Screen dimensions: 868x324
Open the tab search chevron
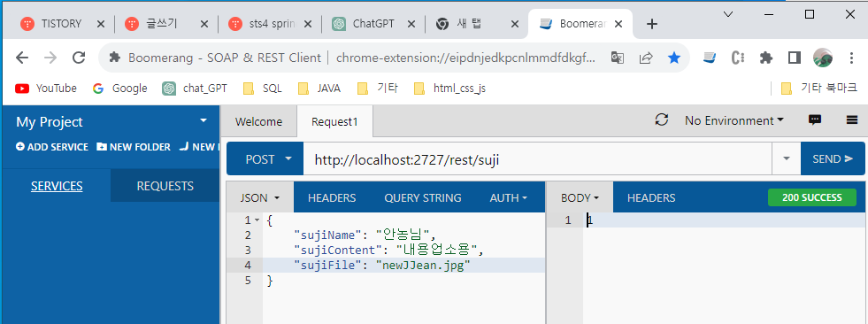[x=728, y=14]
